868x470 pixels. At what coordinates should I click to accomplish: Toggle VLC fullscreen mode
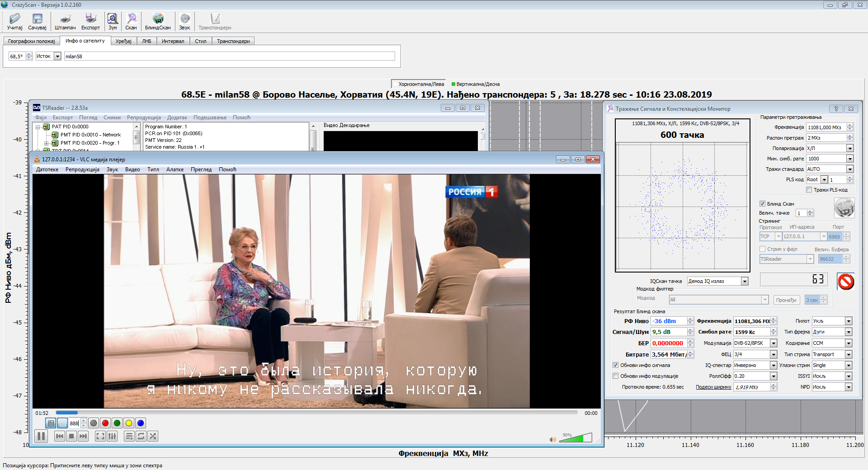(x=100, y=436)
